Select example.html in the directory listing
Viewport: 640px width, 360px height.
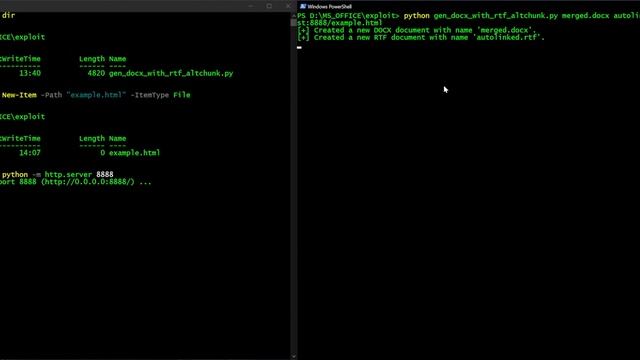pyautogui.click(x=134, y=153)
